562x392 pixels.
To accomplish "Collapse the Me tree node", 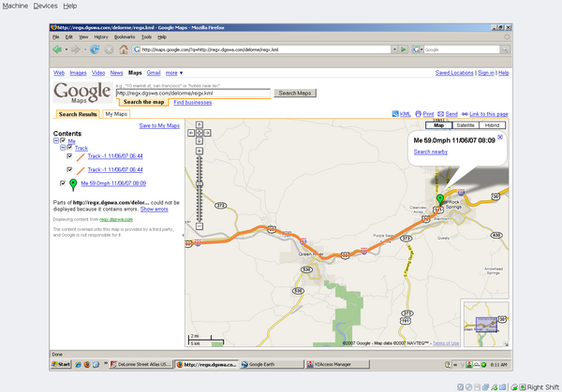I will coord(56,140).
